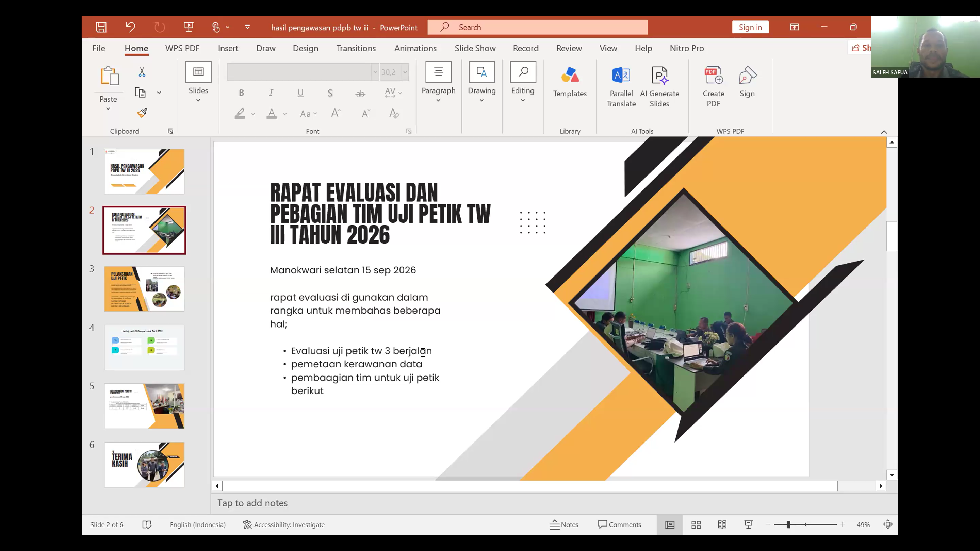Expand Paste options arrow
Screen dimensions: 980x551
pyautogui.click(x=108, y=109)
